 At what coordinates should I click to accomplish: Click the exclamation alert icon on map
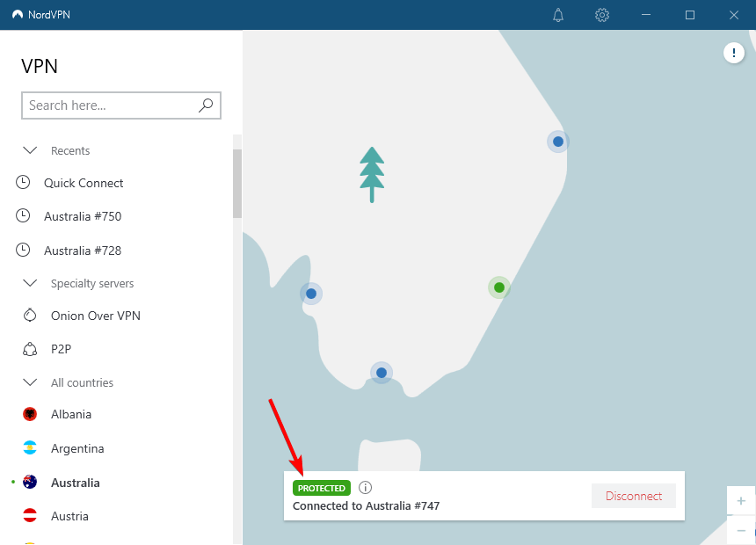[x=733, y=54]
